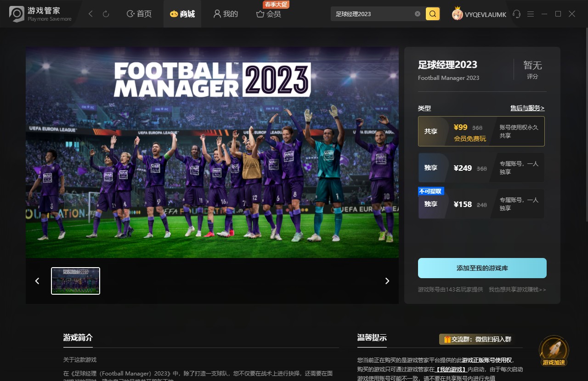The image size is (588, 381).
Task: Open 我也想共享游戏赚钱 link
Action: [517, 290]
